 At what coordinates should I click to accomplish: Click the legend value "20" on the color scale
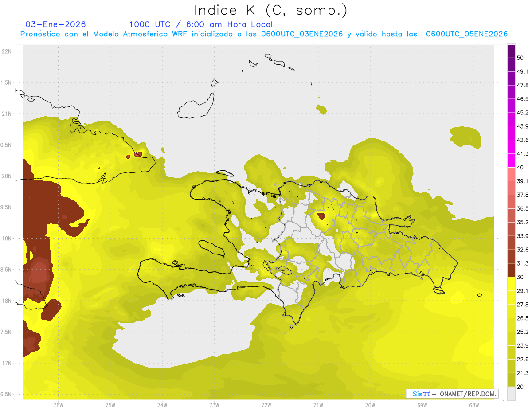click(520, 387)
